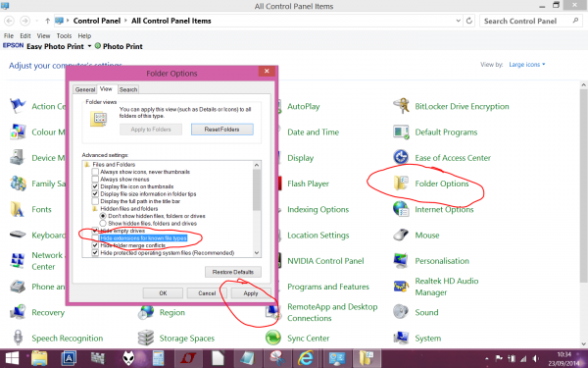Open Network and Sharing Center icon

tap(18, 261)
